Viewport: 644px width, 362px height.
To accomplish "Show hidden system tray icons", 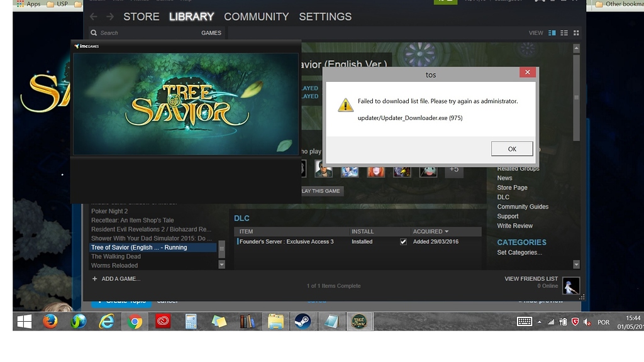I will 539,322.
